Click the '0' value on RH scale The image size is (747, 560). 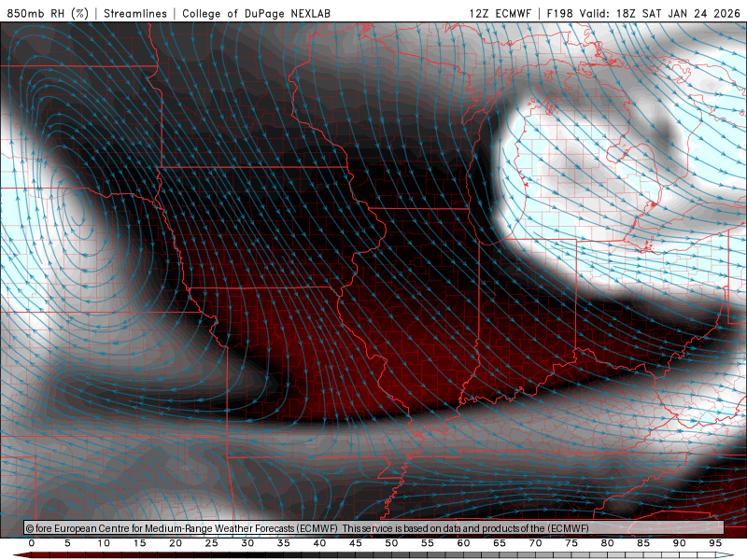coord(32,543)
